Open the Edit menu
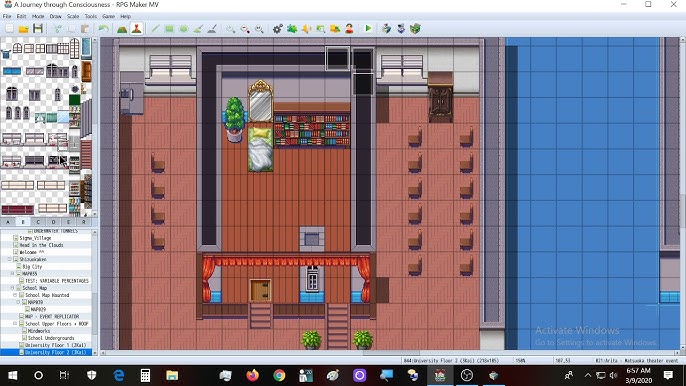The image size is (686, 386). 21,16
